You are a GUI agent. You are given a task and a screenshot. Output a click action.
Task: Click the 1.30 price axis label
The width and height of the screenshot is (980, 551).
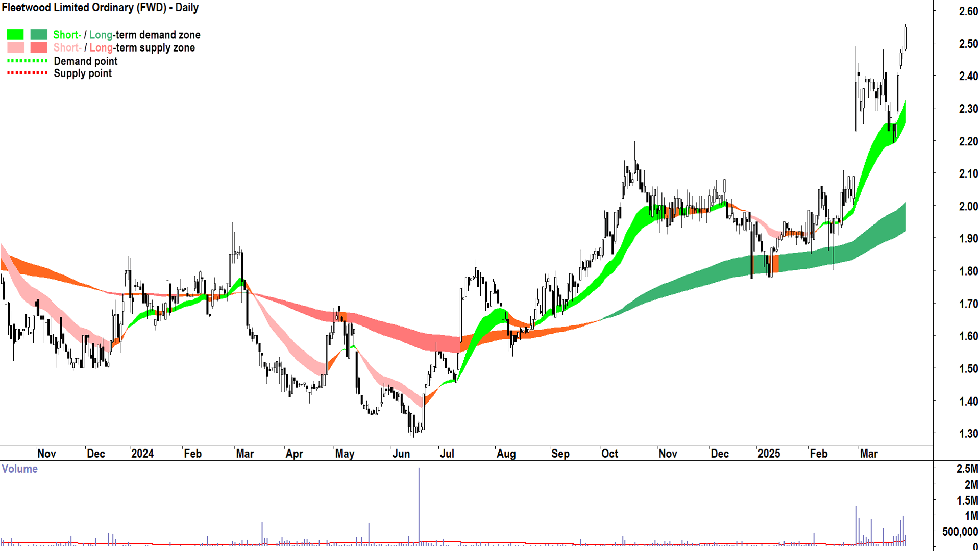point(968,434)
